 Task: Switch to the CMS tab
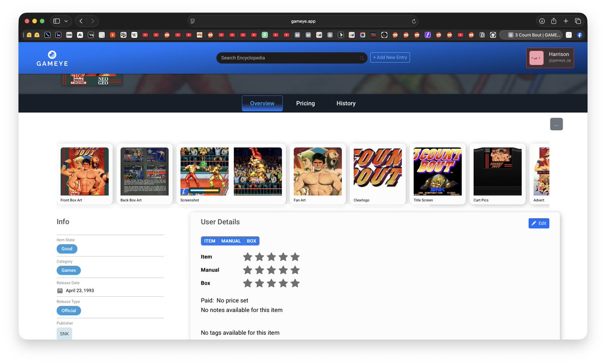click(69, 35)
